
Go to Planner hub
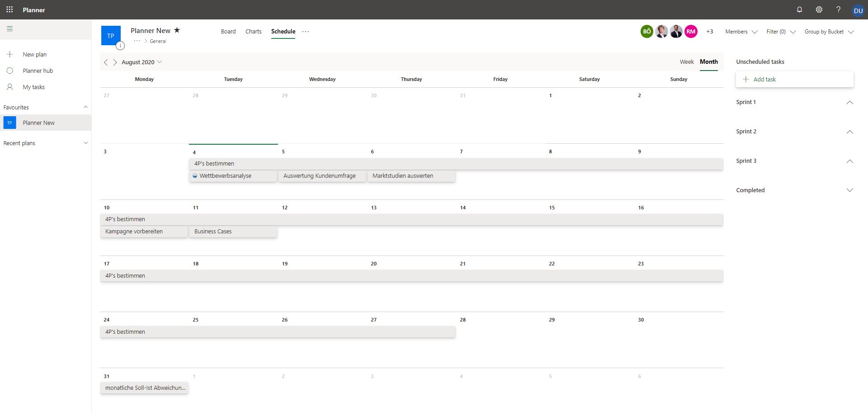click(x=37, y=71)
